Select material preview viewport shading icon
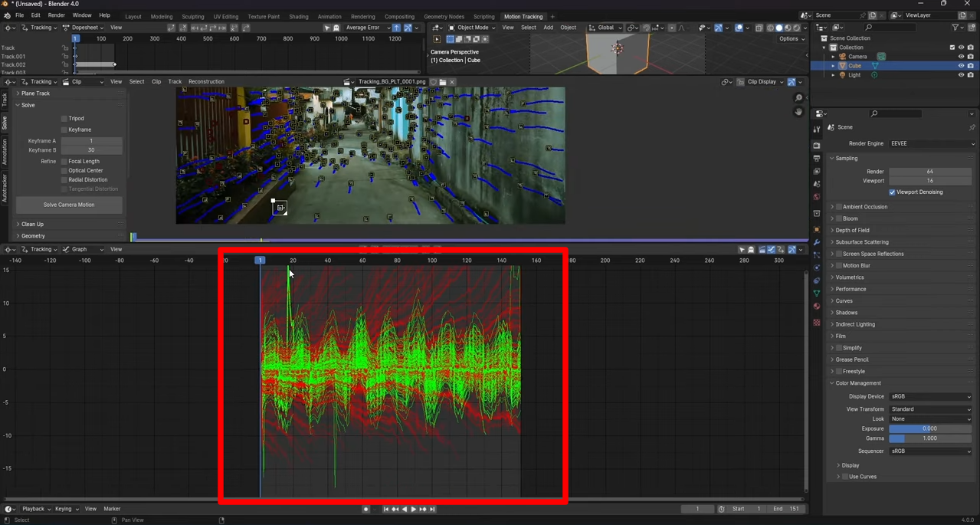The height and width of the screenshot is (525, 980). click(788, 28)
